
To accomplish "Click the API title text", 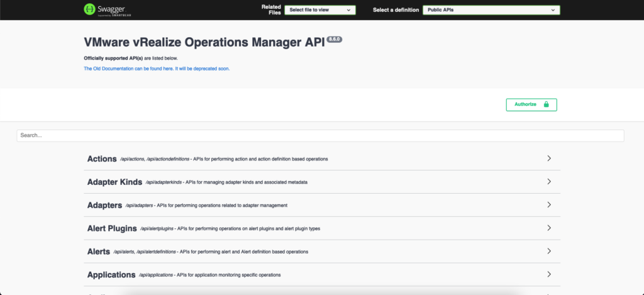I will [x=204, y=42].
